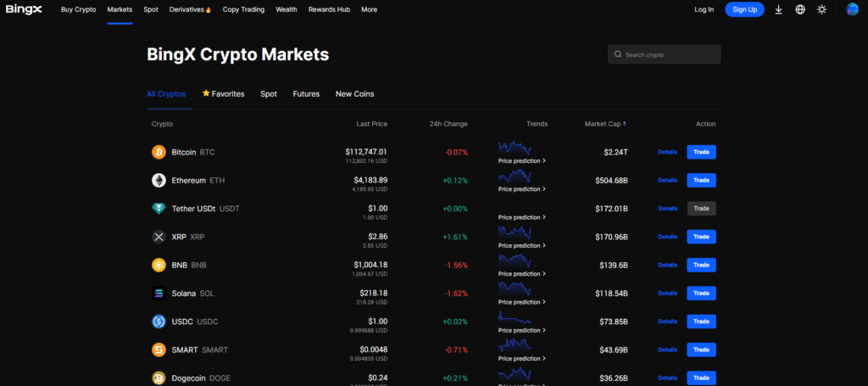Image resolution: width=868 pixels, height=386 pixels.
Task: Click the Last Price column header
Action: 372,124
